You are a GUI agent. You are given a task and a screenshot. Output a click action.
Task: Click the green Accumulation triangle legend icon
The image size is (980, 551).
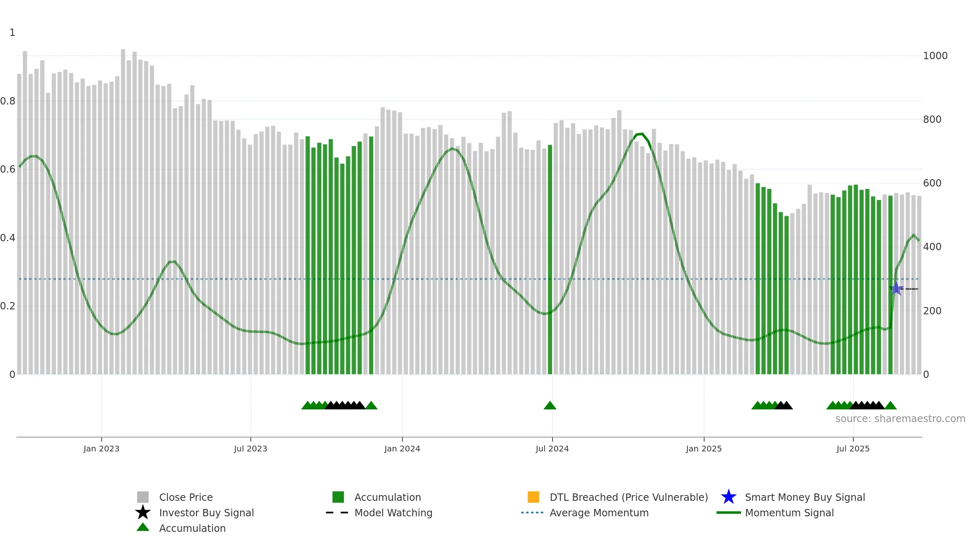coord(143,527)
